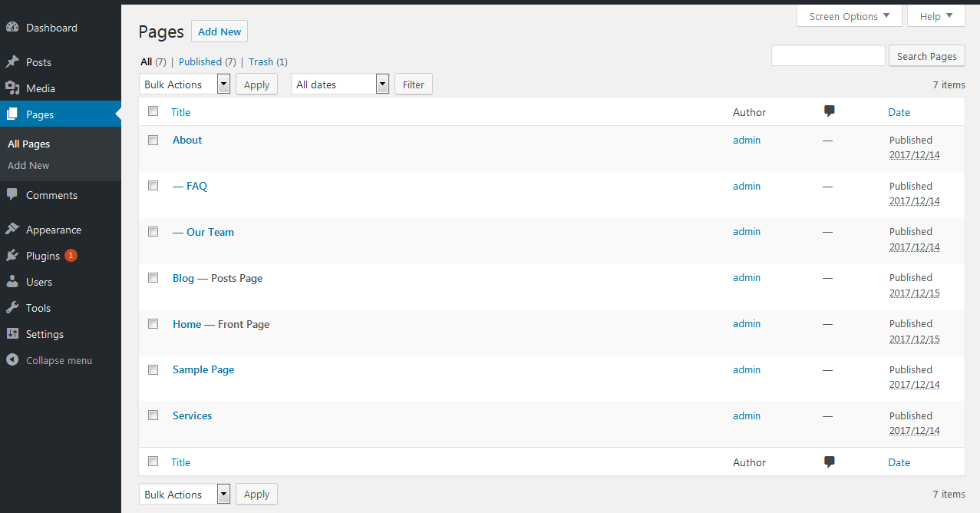Image resolution: width=980 pixels, height=513 pixels.
Task: Check the box for Our Team page
Action: pos(153,232)
